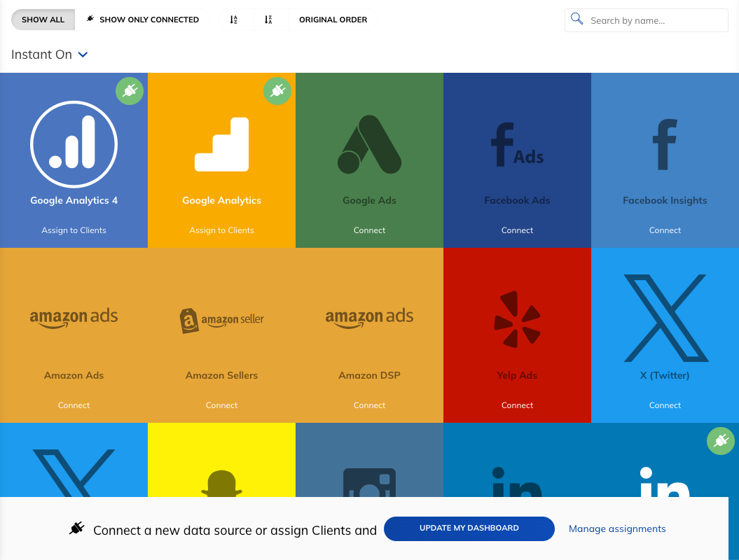This screenshot has width=739, height=560.
Task: Click Assign to Clients under Google Analytics
Action: (221, 230)
